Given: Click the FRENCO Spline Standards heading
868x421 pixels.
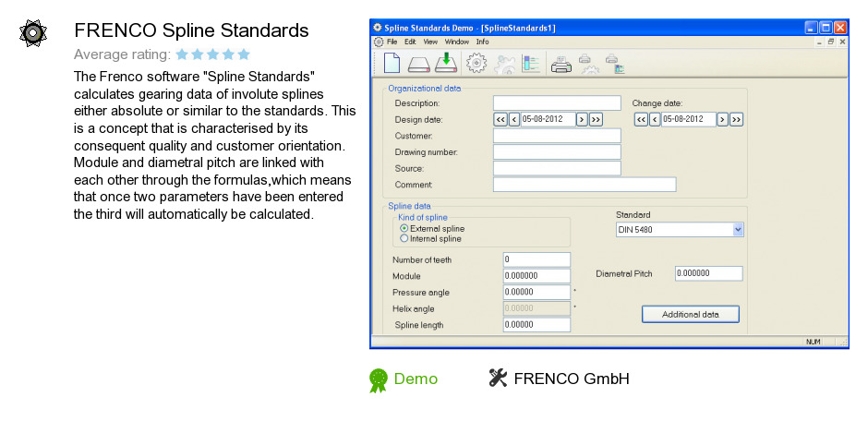Looking at the screenshot, I should pyautogui.click(x=191, y=30).
